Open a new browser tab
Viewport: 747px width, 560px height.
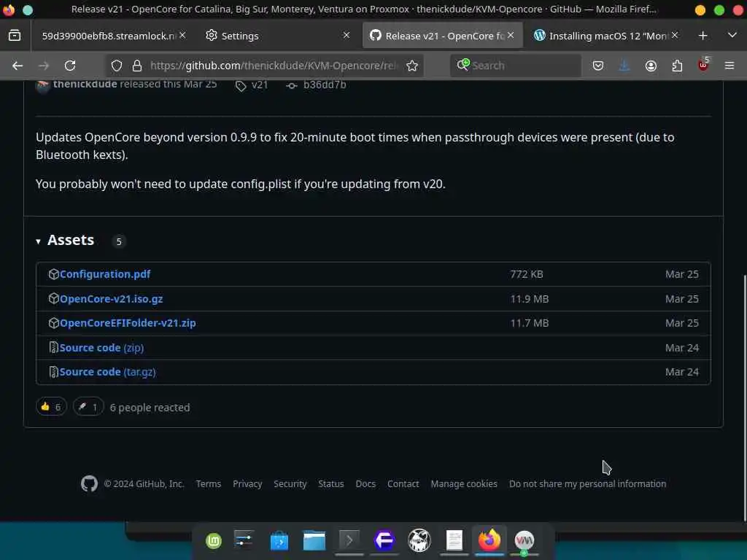tap(703, 36)
